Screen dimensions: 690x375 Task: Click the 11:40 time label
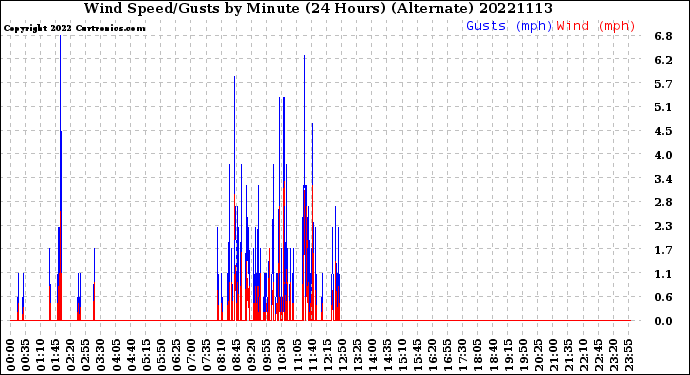(x=312, y=355)
